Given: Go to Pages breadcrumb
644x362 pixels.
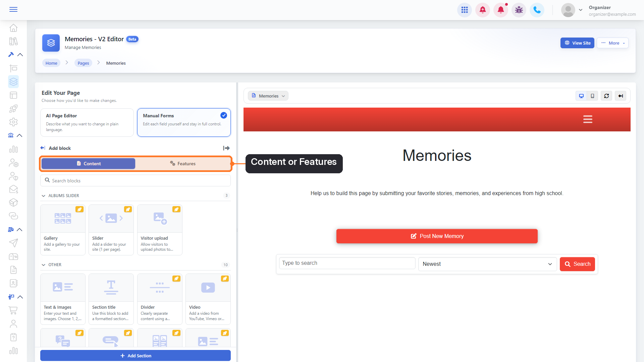Looking at the screenshot, I should [x=83, y=63].
